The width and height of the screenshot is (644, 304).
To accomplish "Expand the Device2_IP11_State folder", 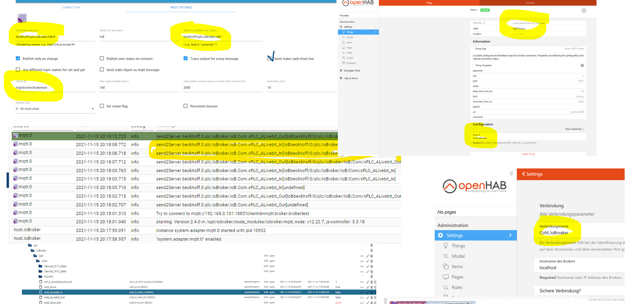I will [x=41, y=266].
